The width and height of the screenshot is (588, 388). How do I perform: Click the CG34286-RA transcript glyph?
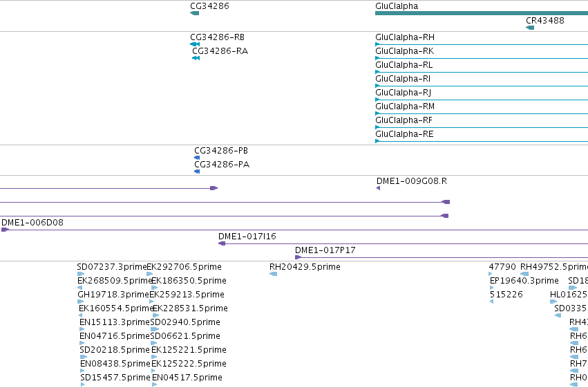coord(196,58)
